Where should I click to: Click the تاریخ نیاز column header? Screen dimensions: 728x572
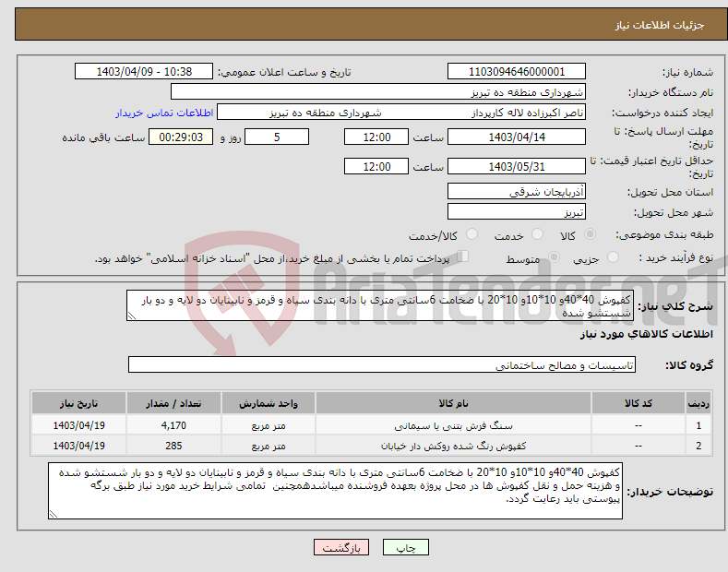click(78, 403)
